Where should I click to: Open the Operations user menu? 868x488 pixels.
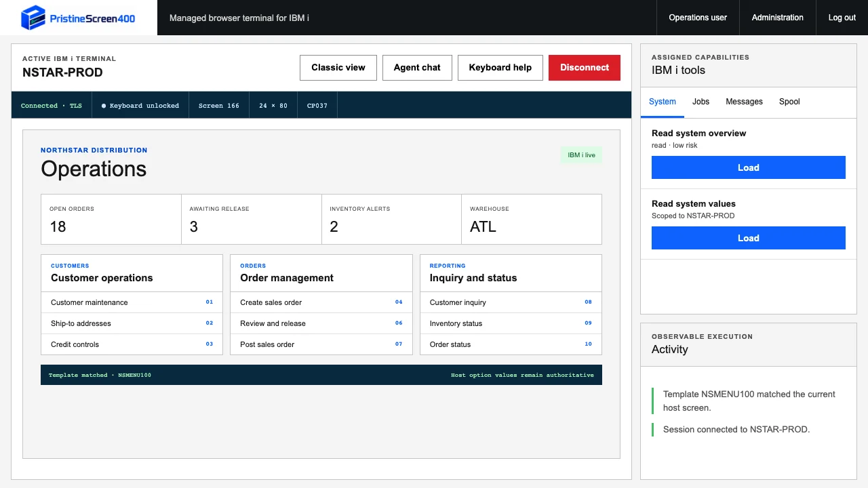click(698, 18)
